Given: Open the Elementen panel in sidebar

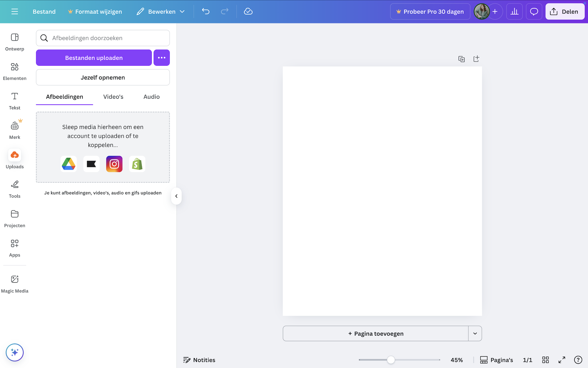Looking at the screenshot, I should coord(14,71).
